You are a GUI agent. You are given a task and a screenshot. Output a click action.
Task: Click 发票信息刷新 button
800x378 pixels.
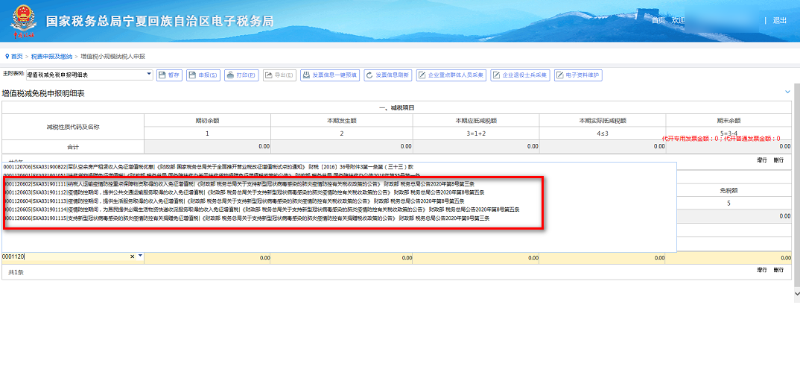pos(388,75)
